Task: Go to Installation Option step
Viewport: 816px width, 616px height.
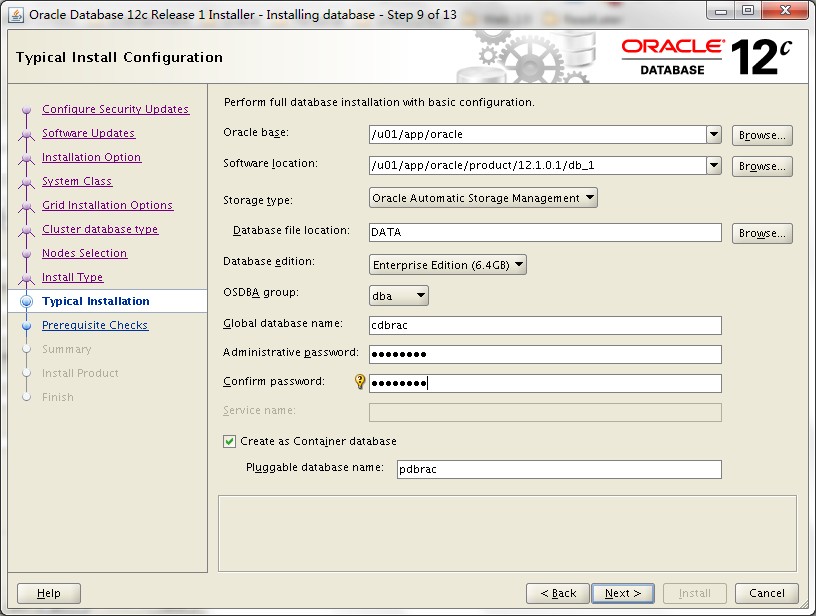Action: 92,157
